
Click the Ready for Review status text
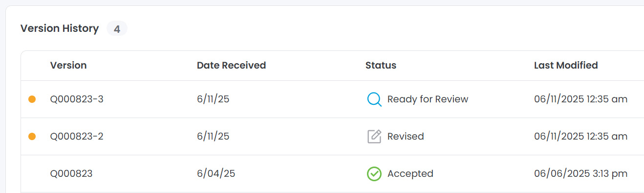click(428, 99)
